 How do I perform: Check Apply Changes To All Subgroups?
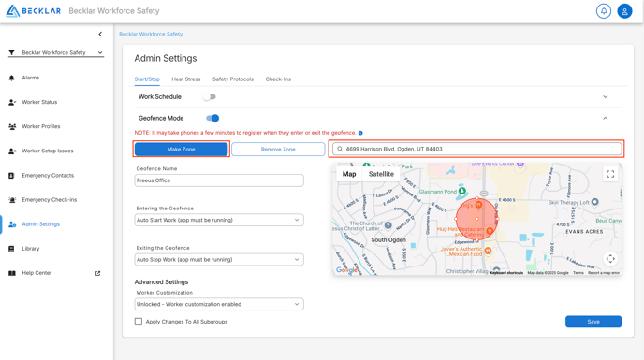click(139, 322)
